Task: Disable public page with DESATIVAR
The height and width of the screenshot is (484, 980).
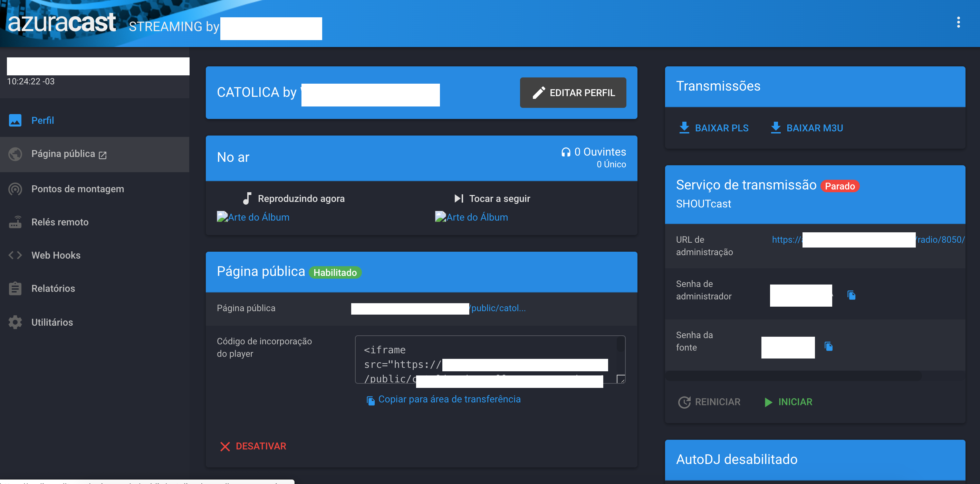Action: click(x=253, y=446)
